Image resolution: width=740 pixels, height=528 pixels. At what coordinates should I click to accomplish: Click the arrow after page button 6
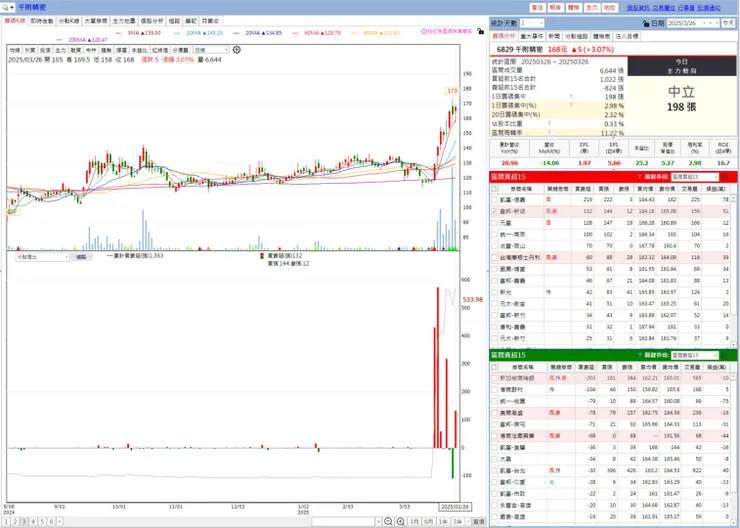point(59,521)
